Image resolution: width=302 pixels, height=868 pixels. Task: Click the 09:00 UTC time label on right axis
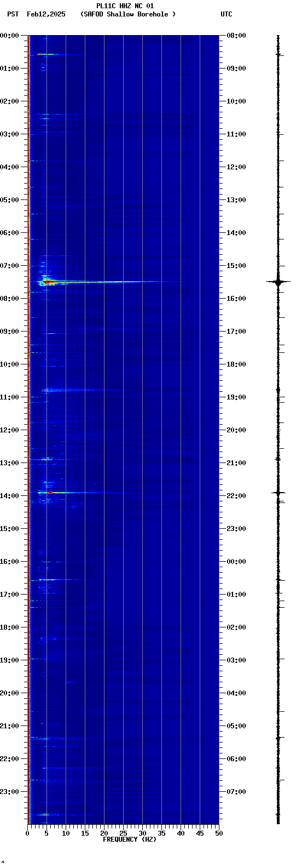pos(236,68)
